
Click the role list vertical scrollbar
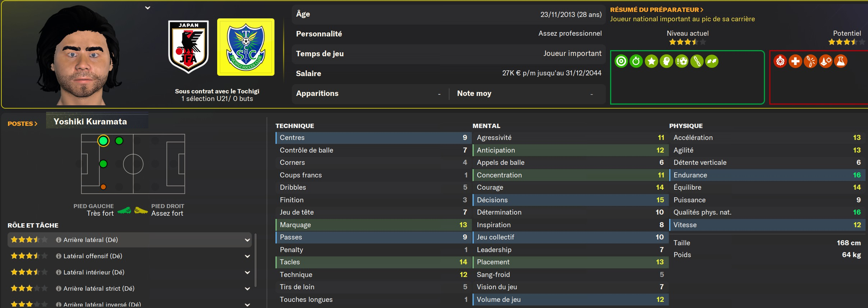click(x=256, y=260)
